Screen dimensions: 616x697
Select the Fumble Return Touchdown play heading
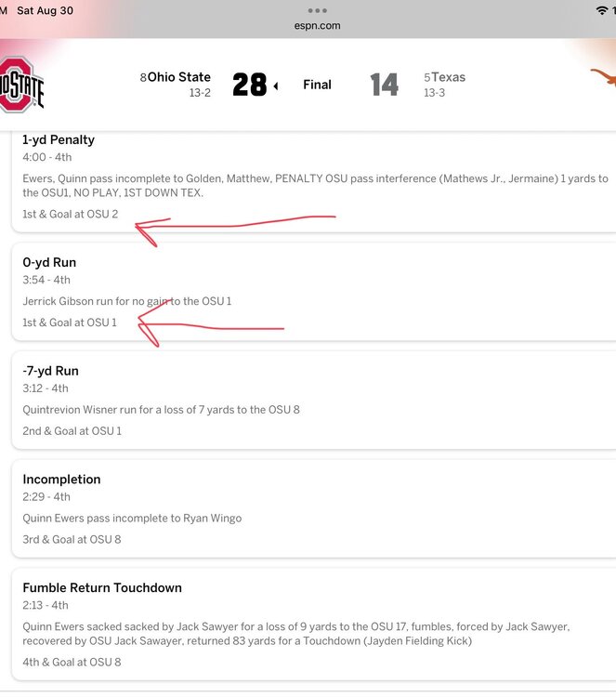point(102,587)
